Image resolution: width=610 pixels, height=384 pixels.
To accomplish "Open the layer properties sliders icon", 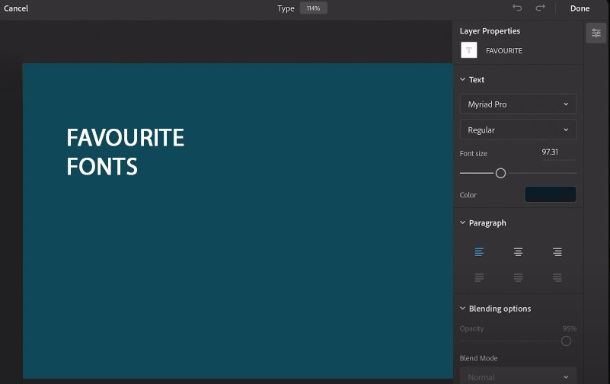I will [x=596, y=33].
